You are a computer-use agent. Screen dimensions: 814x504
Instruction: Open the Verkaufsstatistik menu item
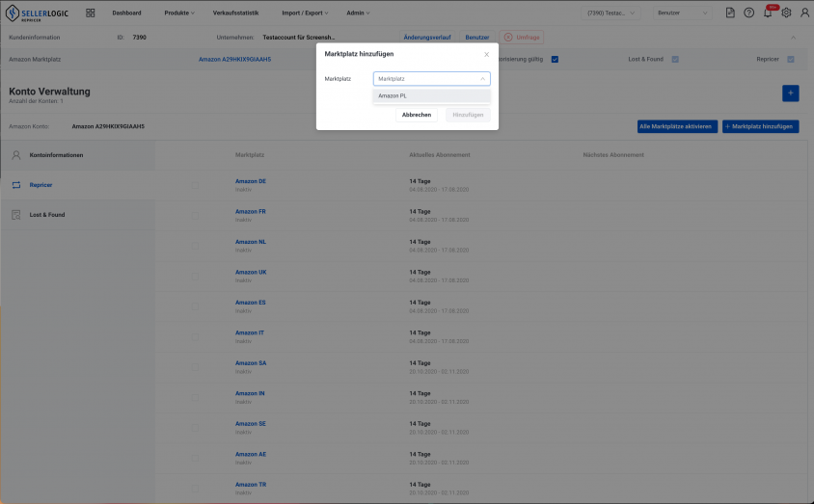pyautogui.click(x=235, y=13)
